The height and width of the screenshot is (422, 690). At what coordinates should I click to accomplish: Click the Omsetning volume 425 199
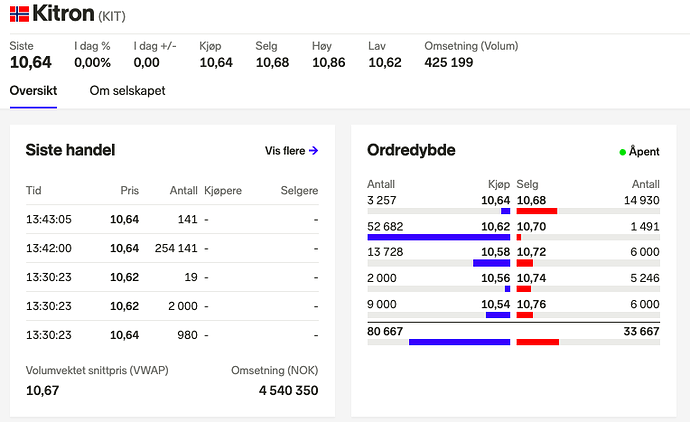coord(449,62)
